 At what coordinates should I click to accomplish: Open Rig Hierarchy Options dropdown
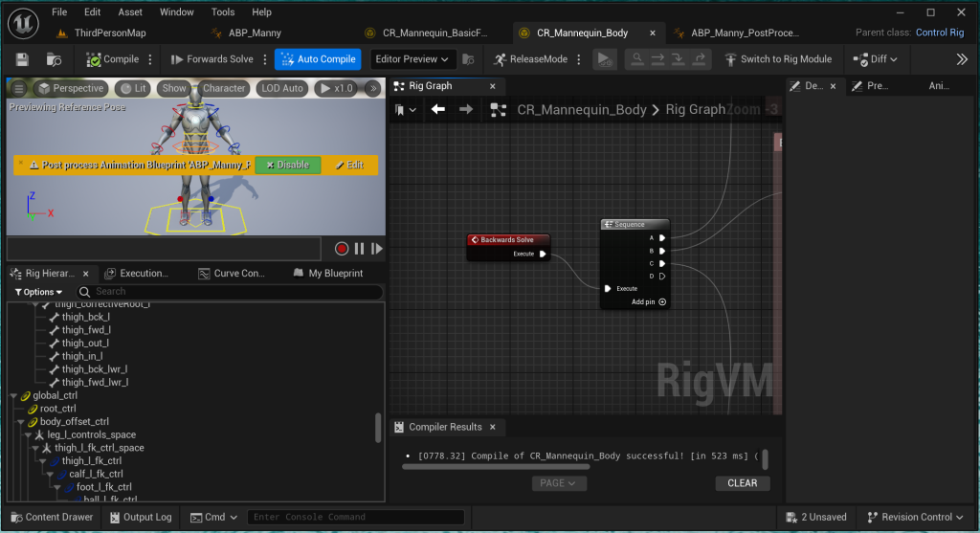tap(38, 292)
